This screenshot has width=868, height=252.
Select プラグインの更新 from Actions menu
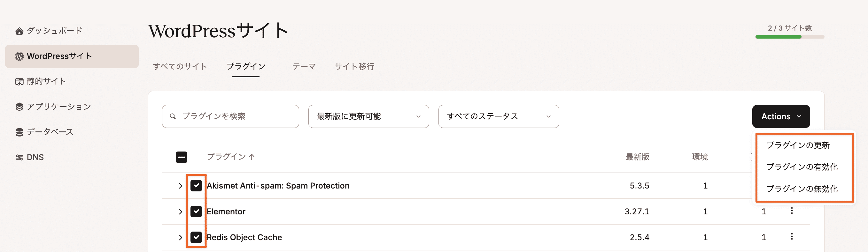point(798,145)
